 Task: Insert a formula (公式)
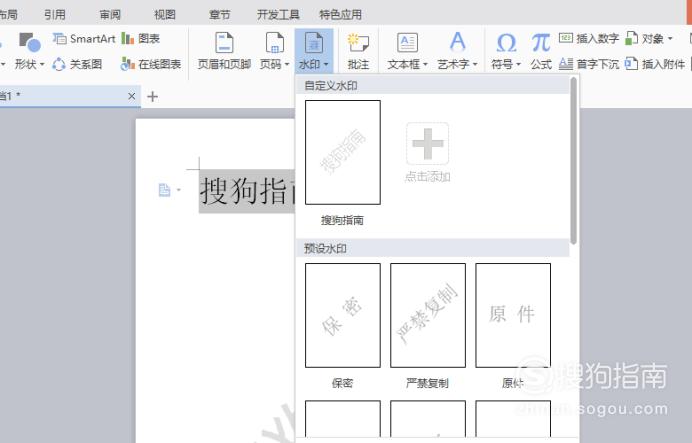(541, 51)
